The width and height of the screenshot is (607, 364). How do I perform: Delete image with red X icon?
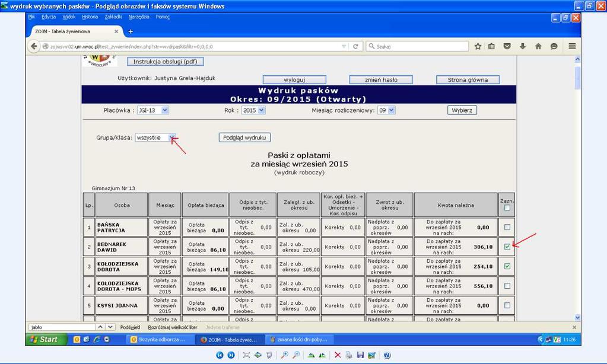[x=338, y=355]
